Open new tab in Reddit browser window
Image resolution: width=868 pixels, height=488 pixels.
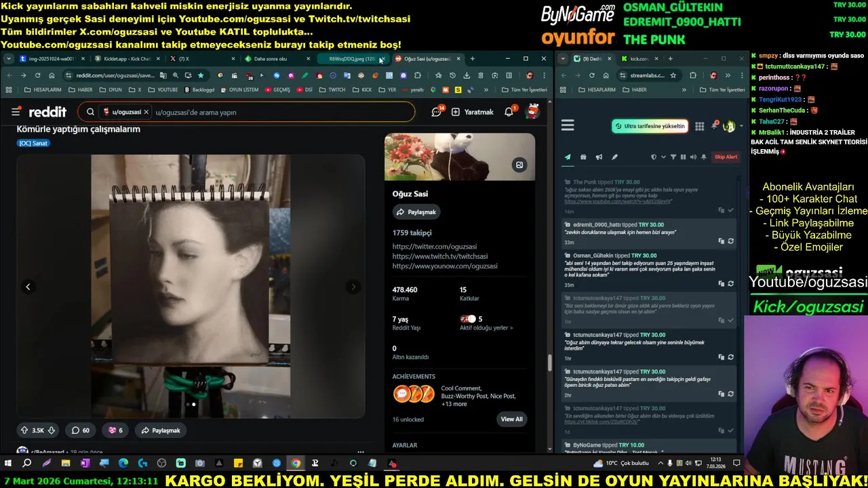[x=473, y=59]
